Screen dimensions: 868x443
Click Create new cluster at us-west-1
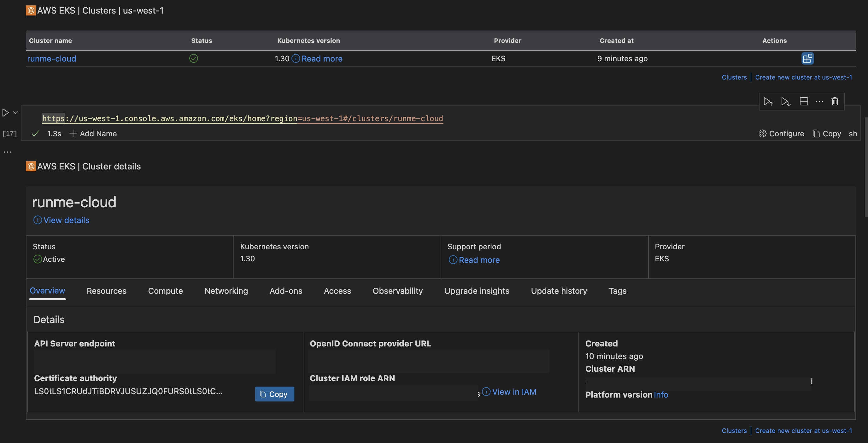point(803,77)
